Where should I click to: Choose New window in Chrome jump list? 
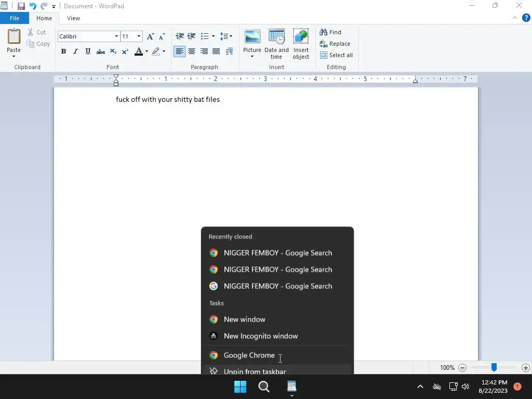(x=277, y=320)
